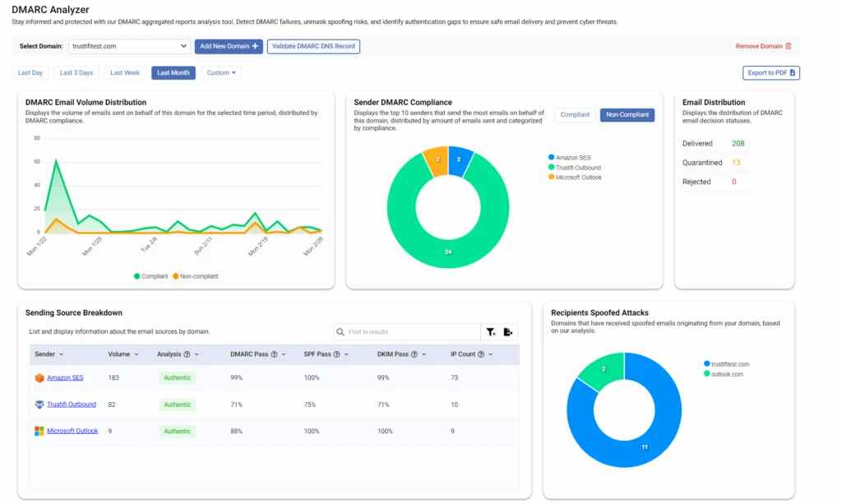Click the Find in results search field
Viewport: 842px width, 504px height.
pos(407,332)
